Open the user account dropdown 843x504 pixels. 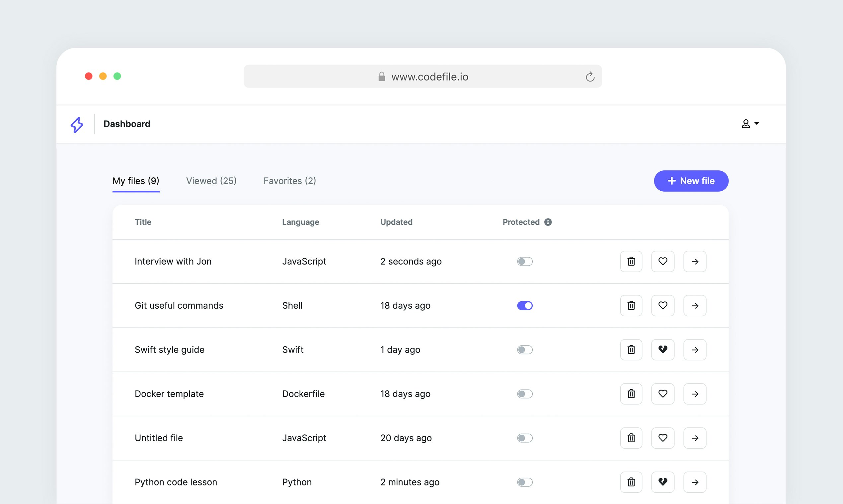(750, 124)
